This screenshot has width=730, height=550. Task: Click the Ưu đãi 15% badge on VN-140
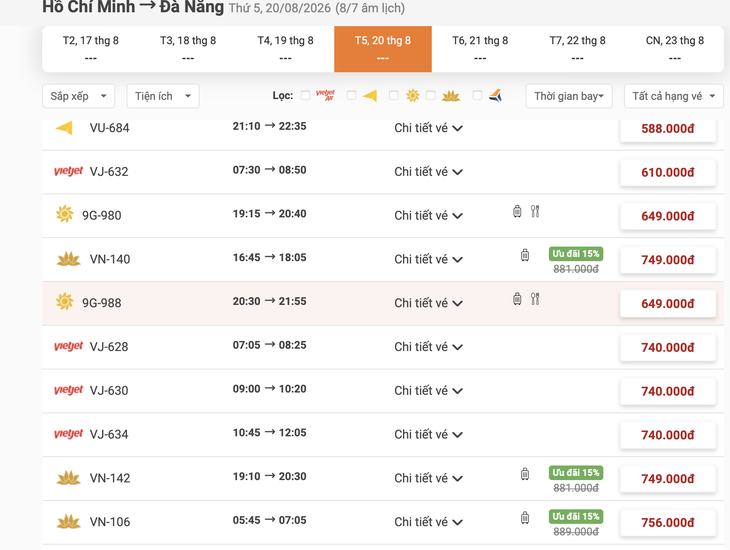576,254
